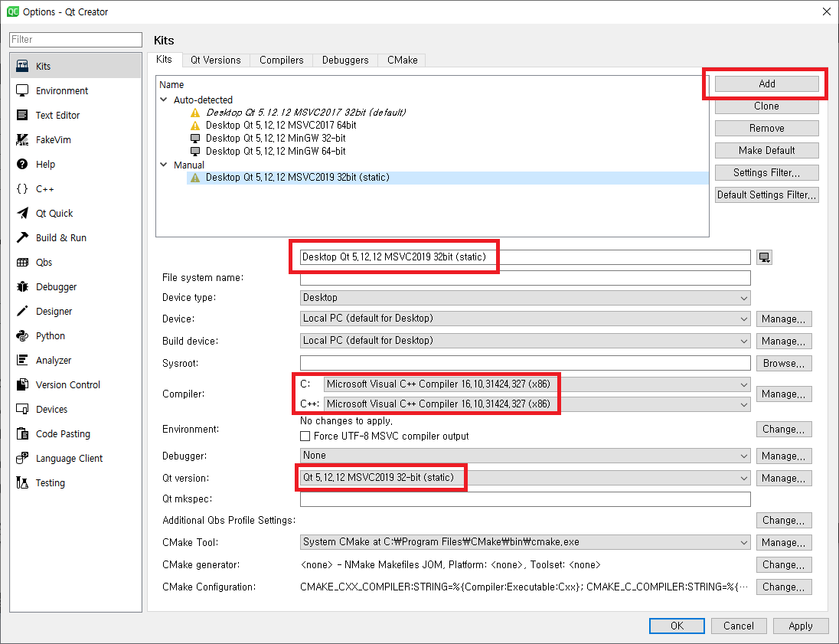Viewport: 839px width, 644px height.
Task: Click monitor icon of MinGW 64-bit kit
Action: (195, 152)
